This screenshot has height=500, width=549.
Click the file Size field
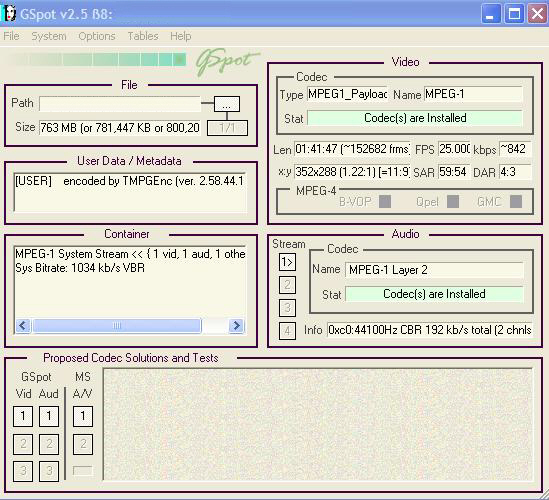click(120, 127)
